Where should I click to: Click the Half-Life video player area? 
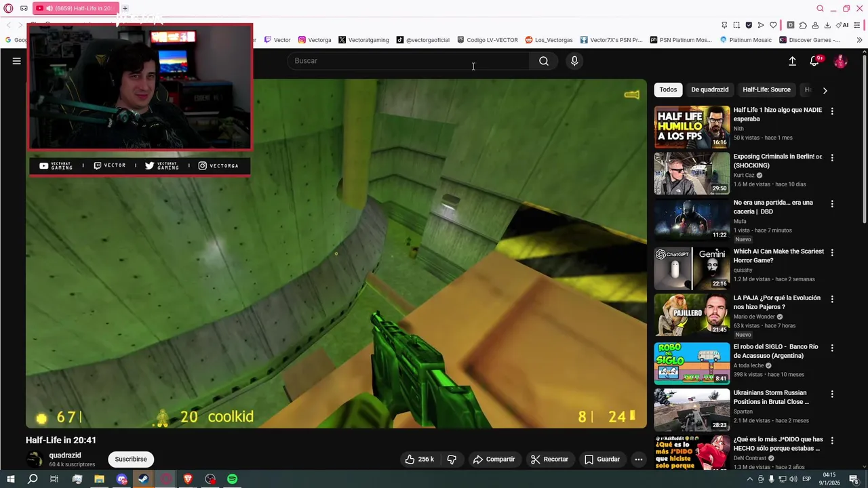pyautogui.click(x=336, y=253)
